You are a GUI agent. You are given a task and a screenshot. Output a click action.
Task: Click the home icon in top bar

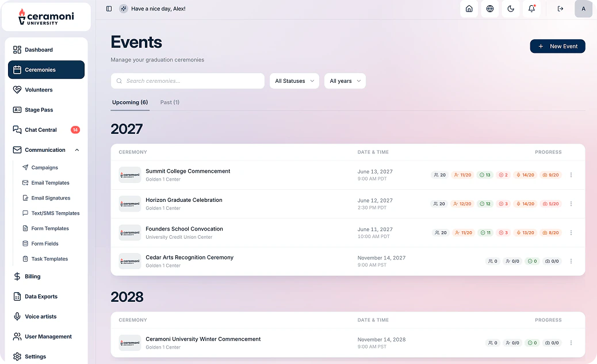pyautogui.click(x=469, y=9)
